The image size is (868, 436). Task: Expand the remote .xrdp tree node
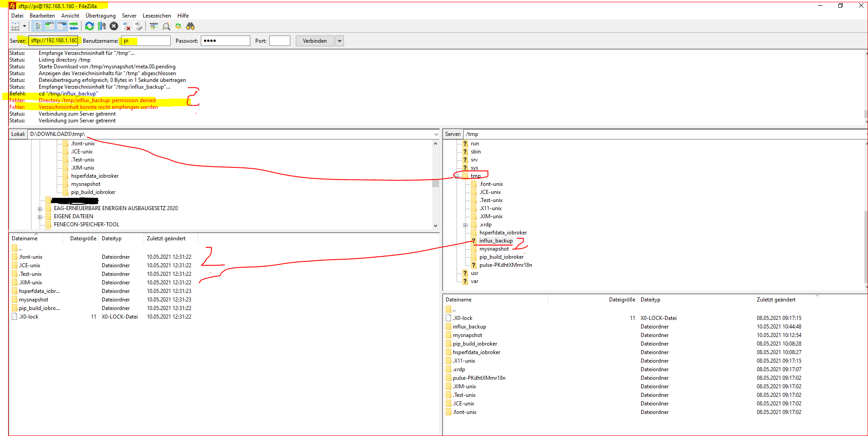click(x=465, y=225)
